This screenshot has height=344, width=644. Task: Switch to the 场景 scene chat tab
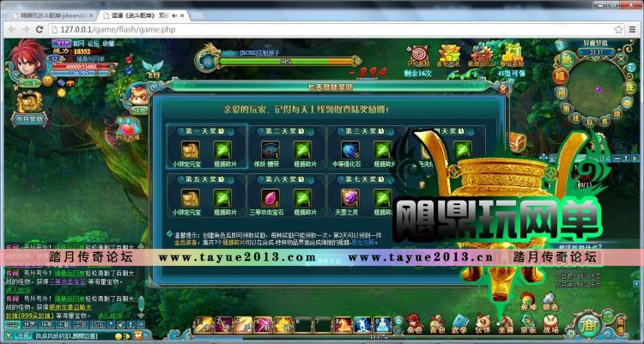point(46,325)
